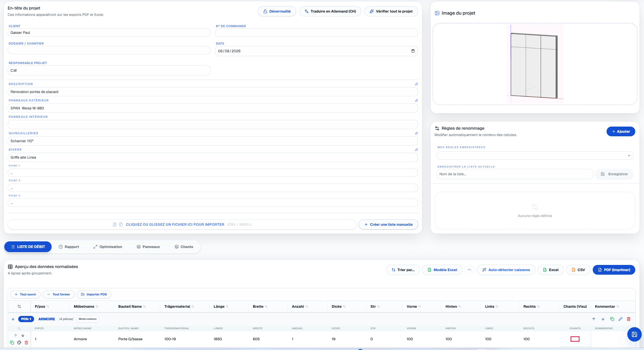
Task: Open the color palette for row 1
Action: [19, 343]
